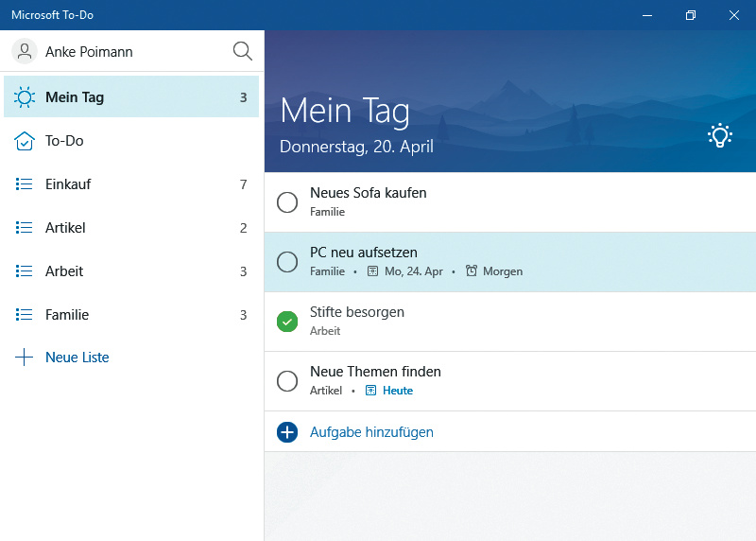Viewport: 756px width, 541px height.
Task: Click the plus icon next to Neue Liste
Action: point(25,358)
